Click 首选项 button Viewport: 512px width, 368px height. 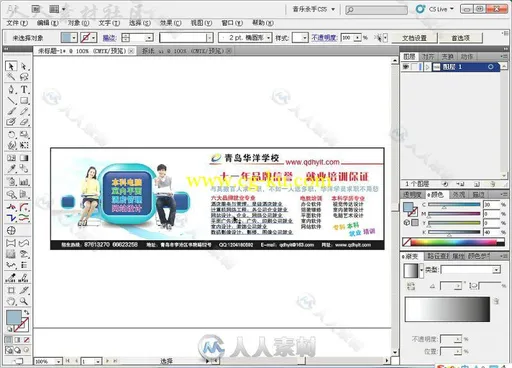click(x=460, y=38)
